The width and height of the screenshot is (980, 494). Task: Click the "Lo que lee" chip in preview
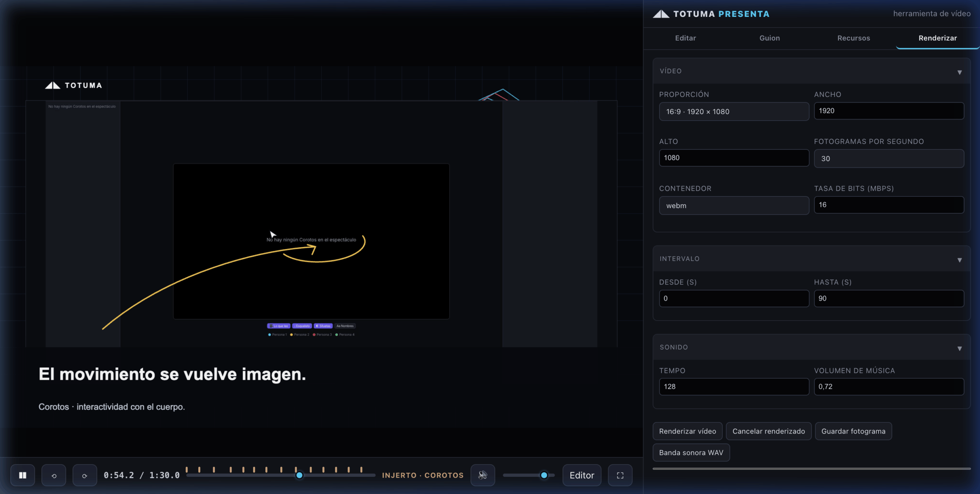(x=279, y=326)
